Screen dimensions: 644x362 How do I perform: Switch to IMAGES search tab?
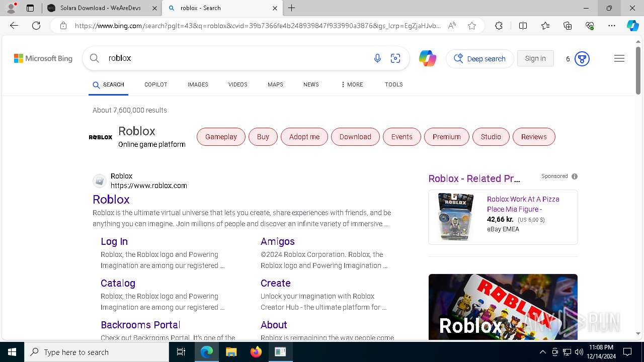[198, 84]
